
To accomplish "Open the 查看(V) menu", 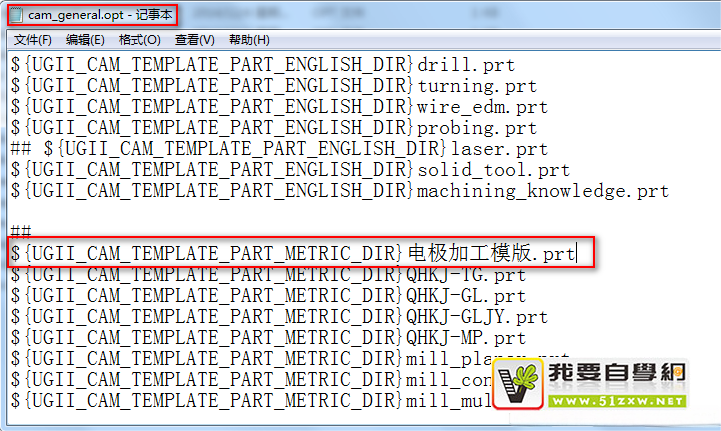I will coord(194,40).
